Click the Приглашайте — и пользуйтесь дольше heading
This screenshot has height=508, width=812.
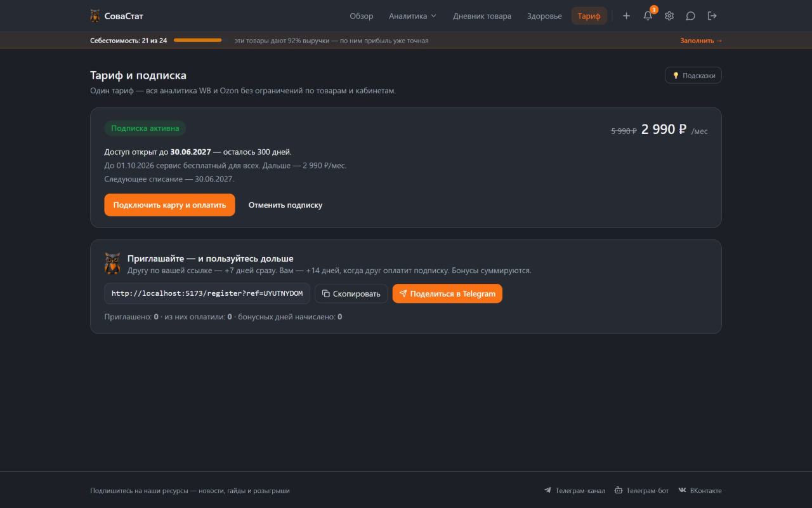click(211, 258)
